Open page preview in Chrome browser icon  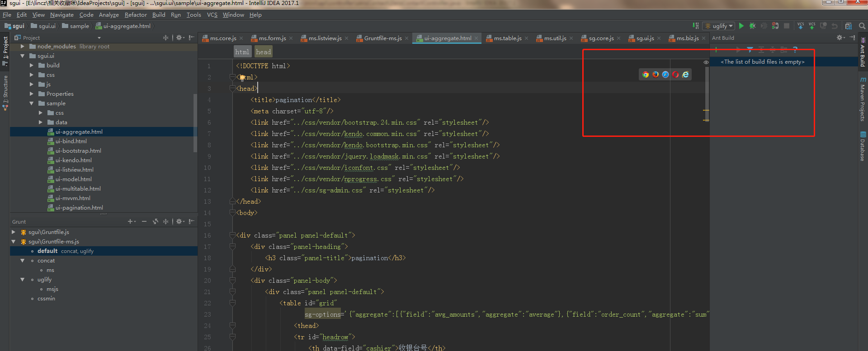click(x=646, y=75)
